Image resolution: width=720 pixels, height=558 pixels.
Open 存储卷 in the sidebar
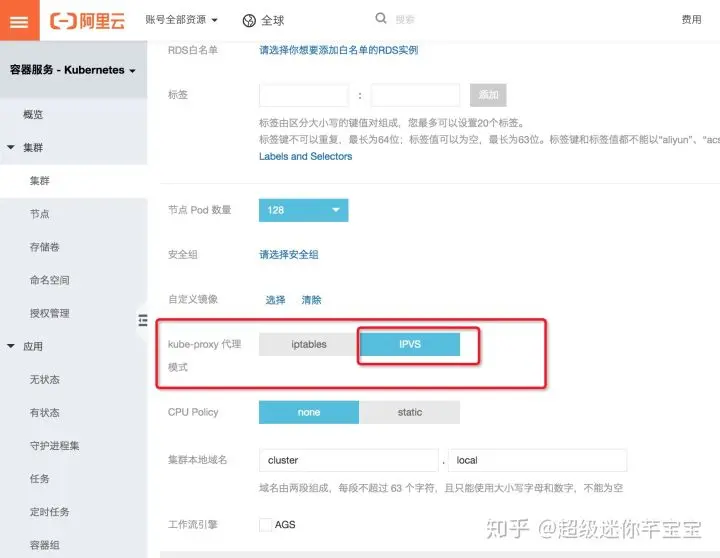coord(45,247)
